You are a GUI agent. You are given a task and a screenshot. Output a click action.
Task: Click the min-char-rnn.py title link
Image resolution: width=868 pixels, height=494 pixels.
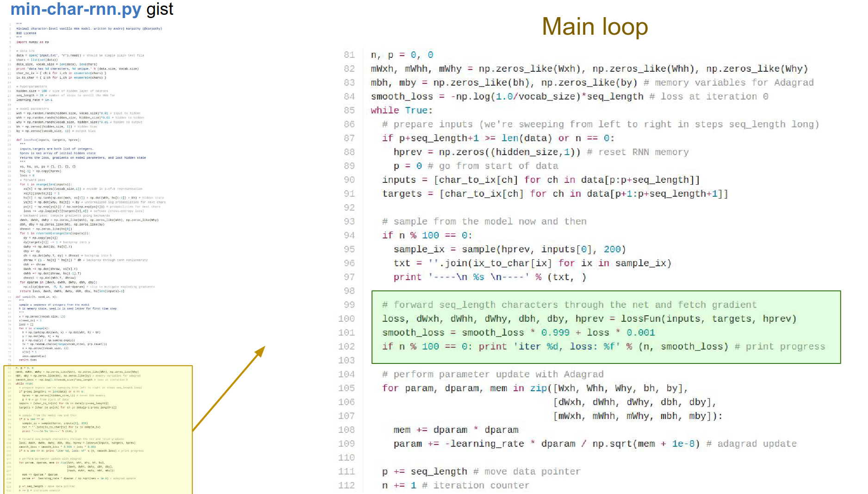76,9
